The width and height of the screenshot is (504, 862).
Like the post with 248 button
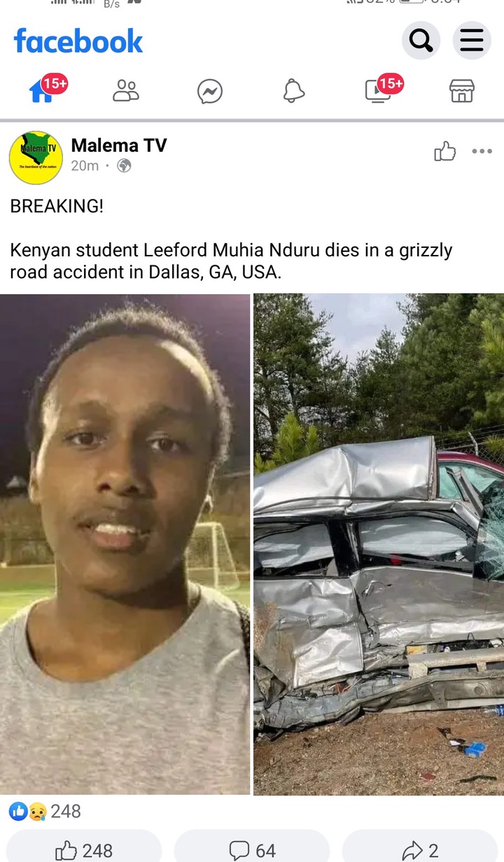coord(84,849)
